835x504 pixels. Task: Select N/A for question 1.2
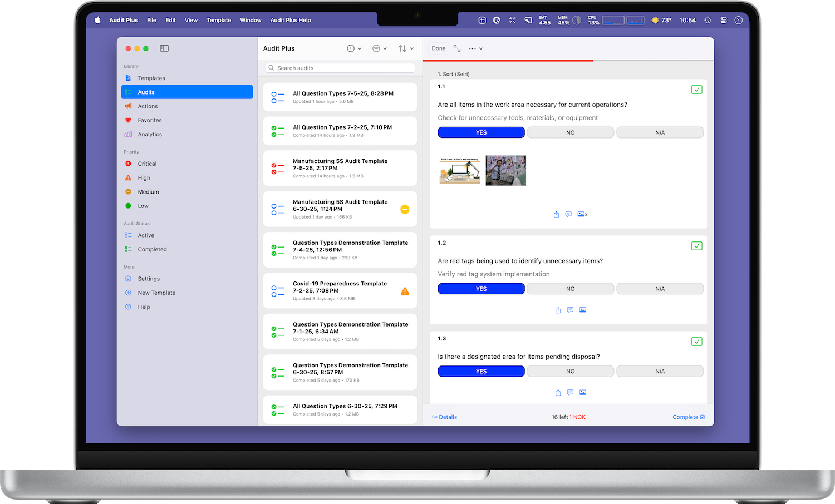(x=660, y=289)
